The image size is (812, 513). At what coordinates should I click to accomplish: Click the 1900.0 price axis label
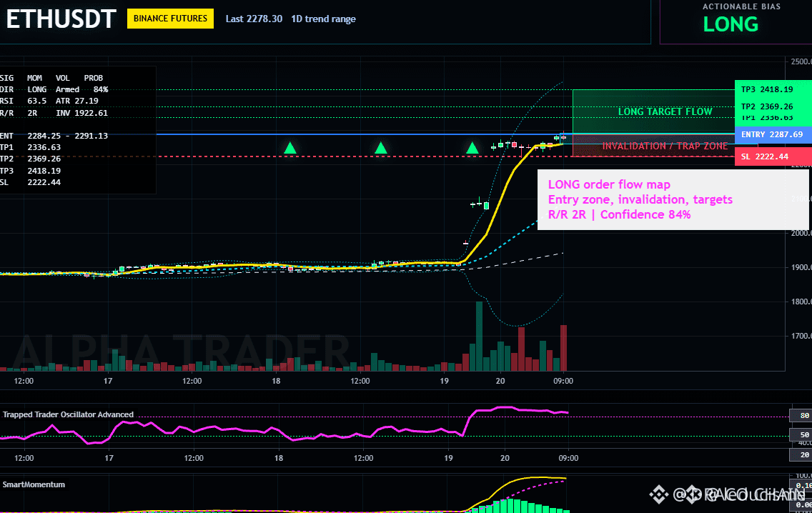[x=801, y=267]
